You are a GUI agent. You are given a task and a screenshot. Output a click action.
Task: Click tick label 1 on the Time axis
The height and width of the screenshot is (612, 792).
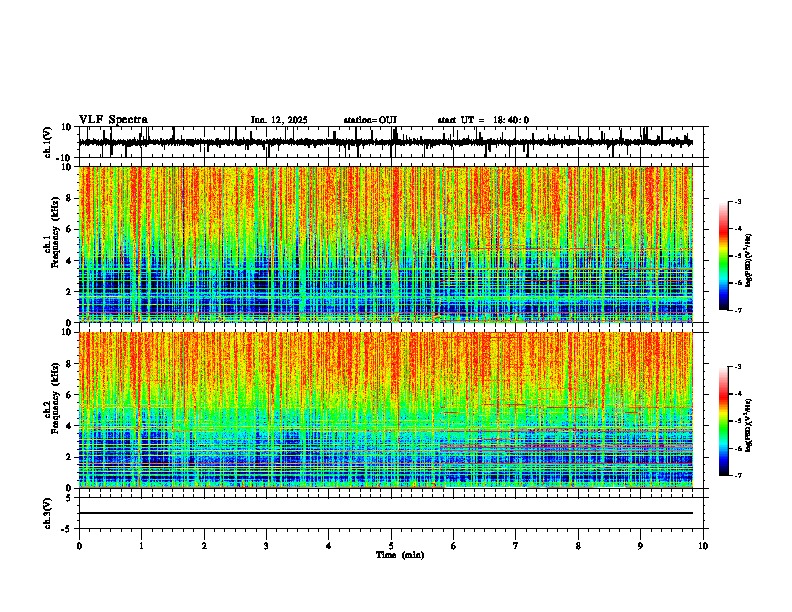pos(141,546)
